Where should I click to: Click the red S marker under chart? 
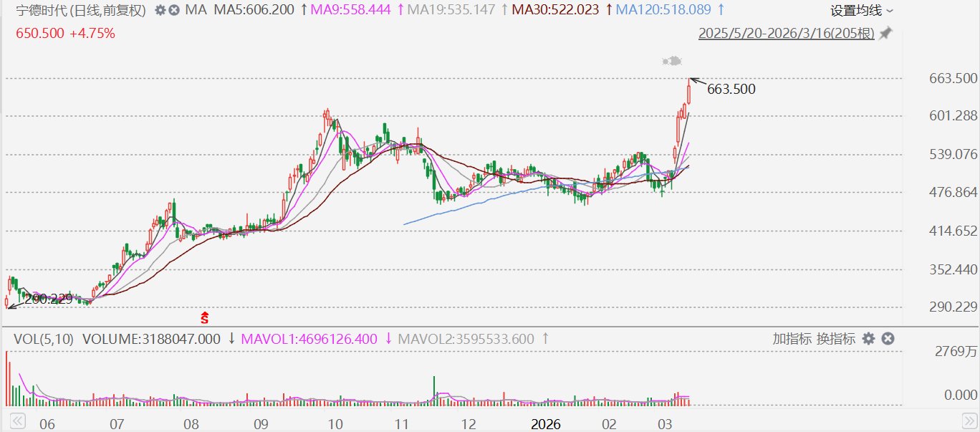204,316
